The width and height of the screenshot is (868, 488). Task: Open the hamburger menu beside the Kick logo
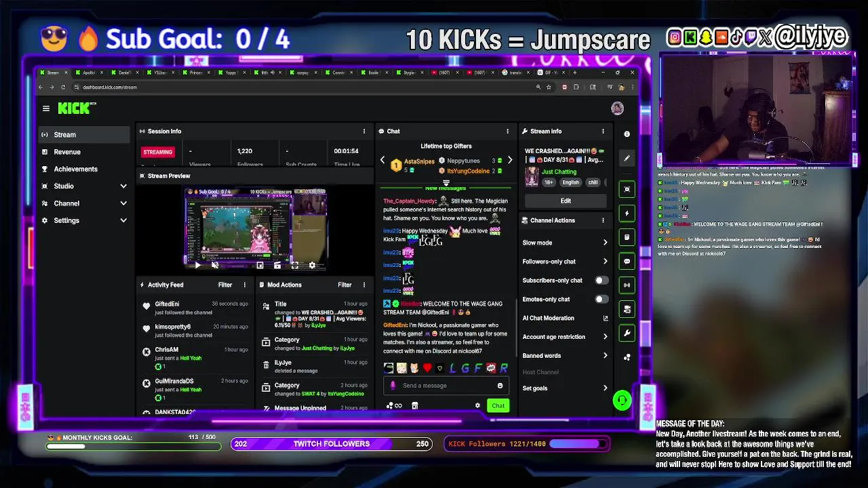point(46,108)
